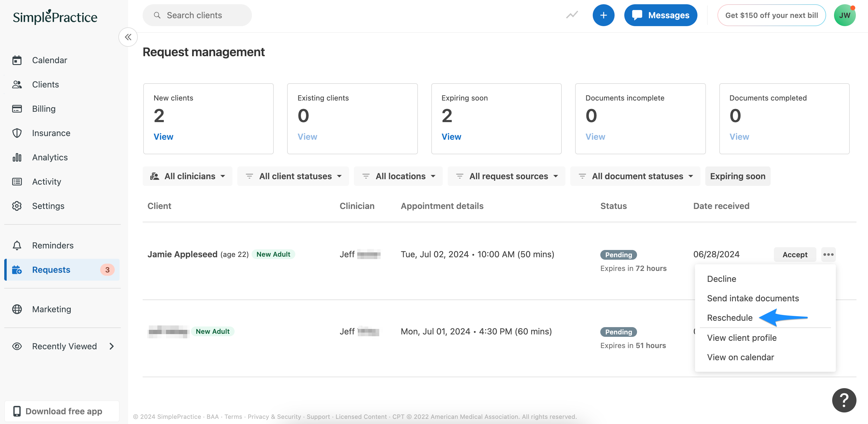Image resolution: width=868 pixels, height=424 pixels.
Task: Open the Terms footer link
Action: 233,417
